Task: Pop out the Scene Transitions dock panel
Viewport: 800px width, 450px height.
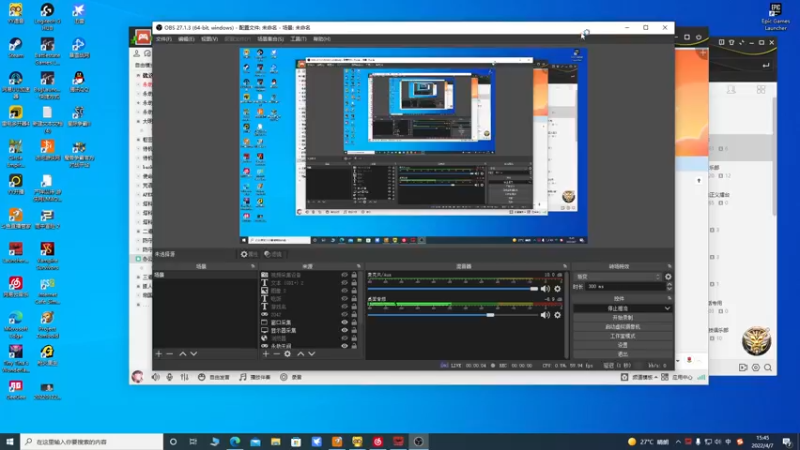Action: pos(669,266)
